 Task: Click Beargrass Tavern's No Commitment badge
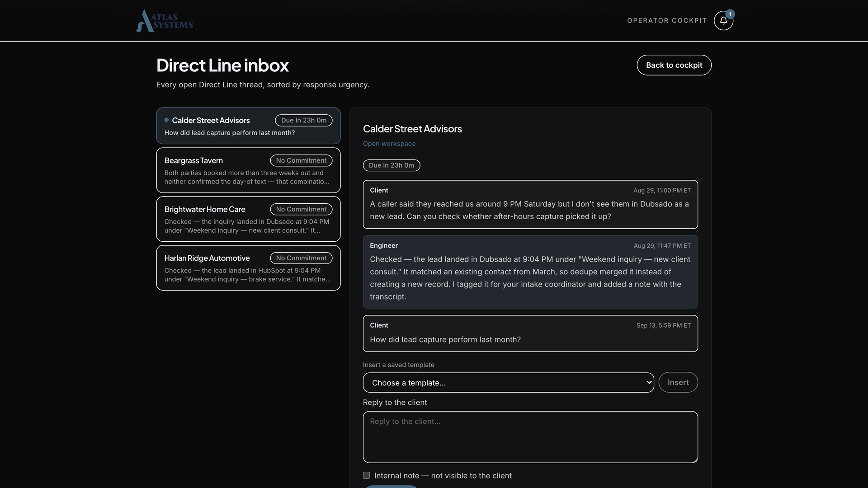(301, 160)
